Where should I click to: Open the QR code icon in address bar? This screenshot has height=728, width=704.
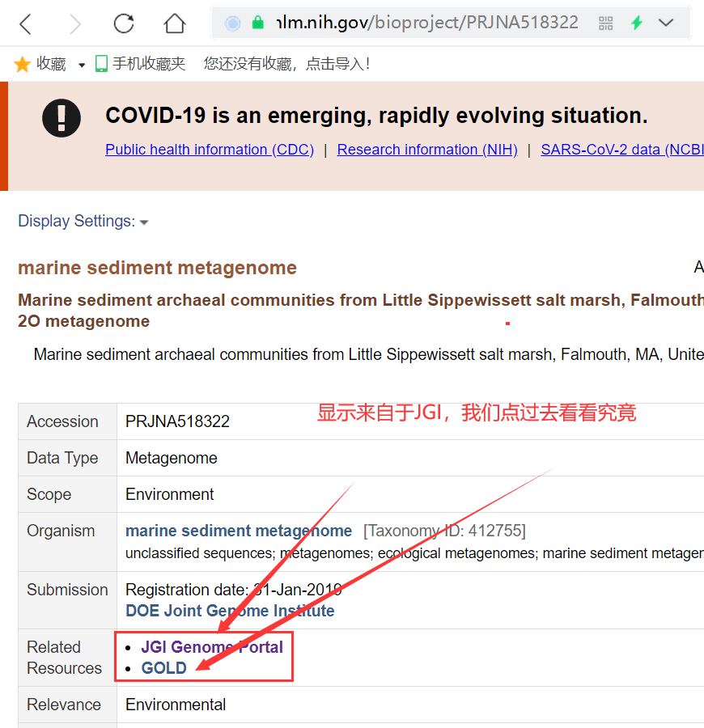point(605,23)
